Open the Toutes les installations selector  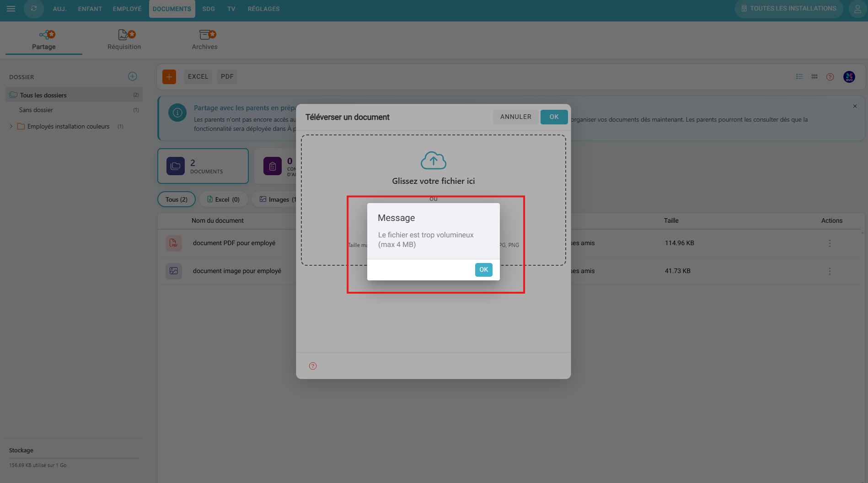pos(789,9)
